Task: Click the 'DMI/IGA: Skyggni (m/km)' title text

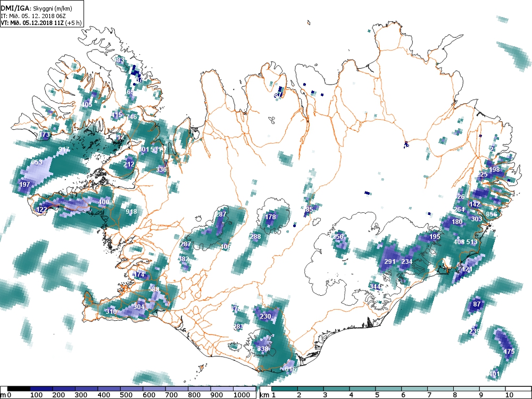Action: [x=36, y=9]
